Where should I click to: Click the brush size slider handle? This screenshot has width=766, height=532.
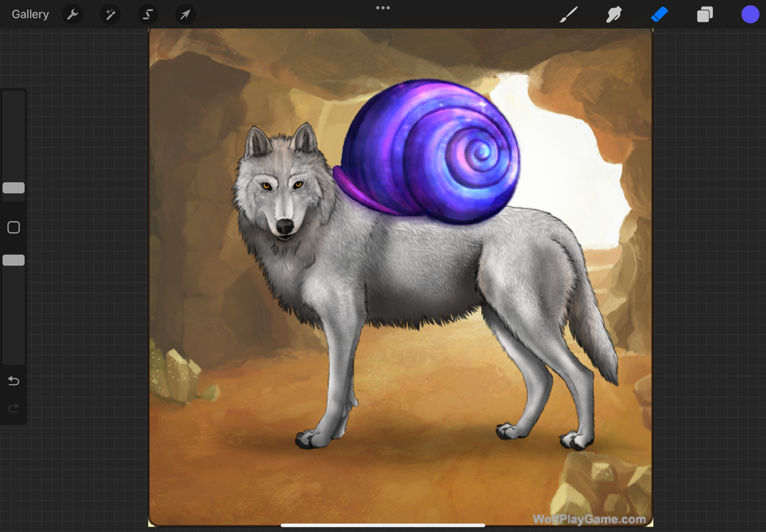(x=14, y=188)
